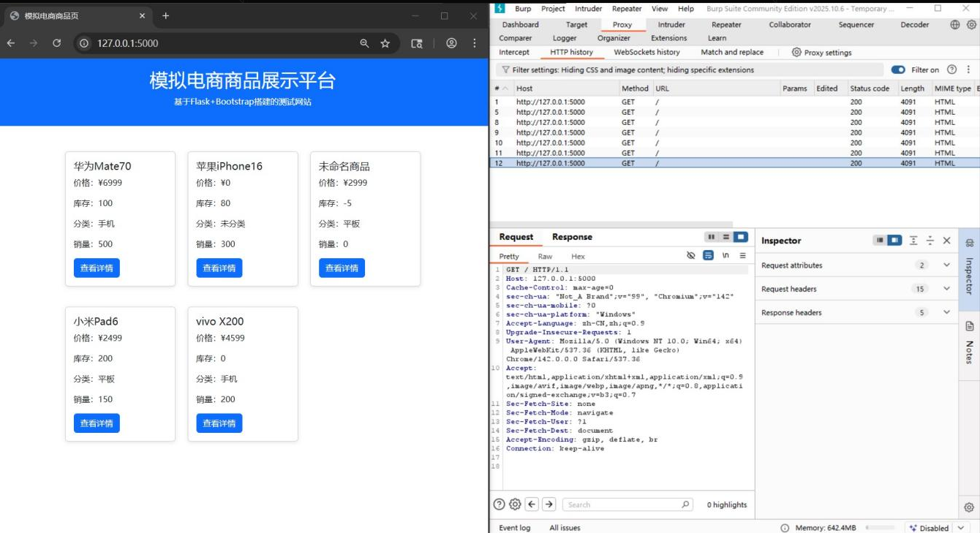Open new Chrome tab
This screenshot has width=980, height=533.
165,15
